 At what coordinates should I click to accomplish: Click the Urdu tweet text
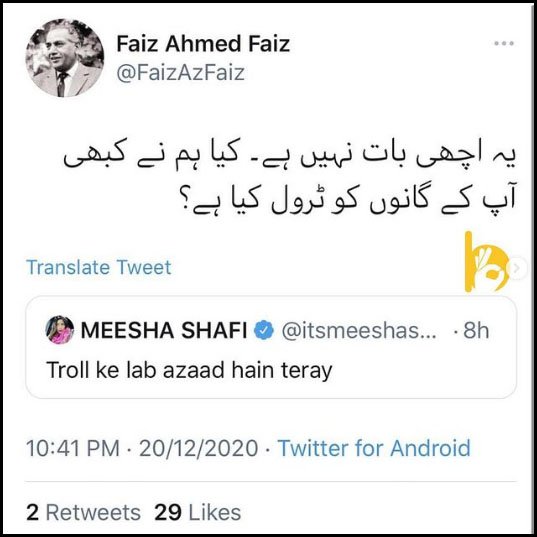[x=290, y=182]
